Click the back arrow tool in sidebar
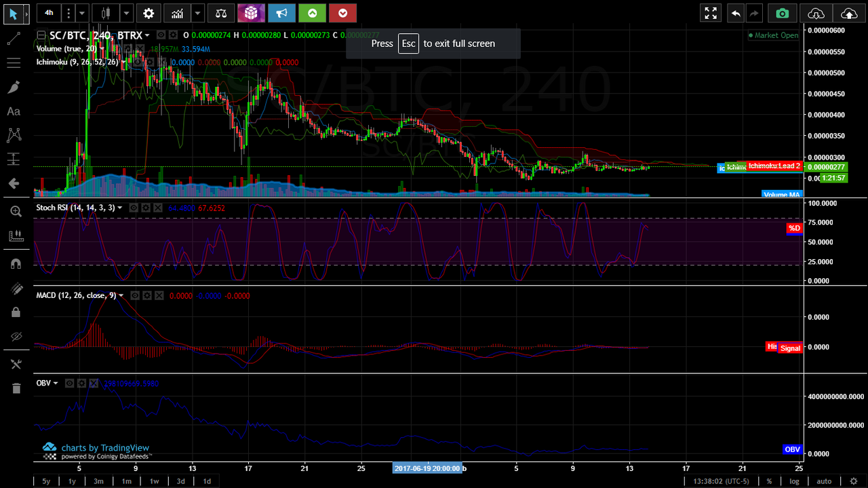This screenshot has width=868, height=488. [x=14, y=183]
